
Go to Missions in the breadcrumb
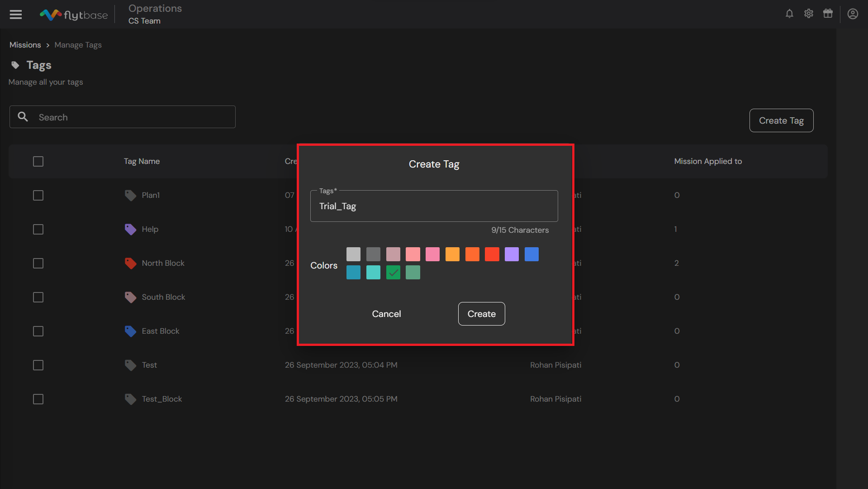coord(25,45)
